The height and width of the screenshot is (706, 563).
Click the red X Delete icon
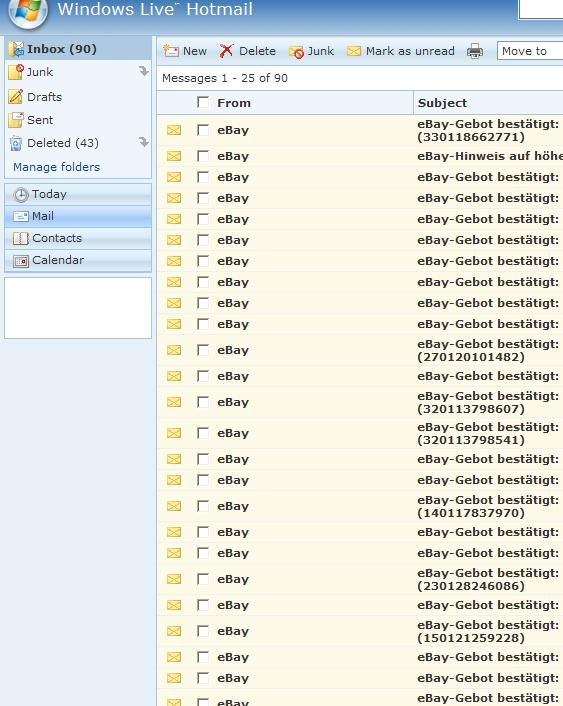pyautogui.click(x=226, y=51)
